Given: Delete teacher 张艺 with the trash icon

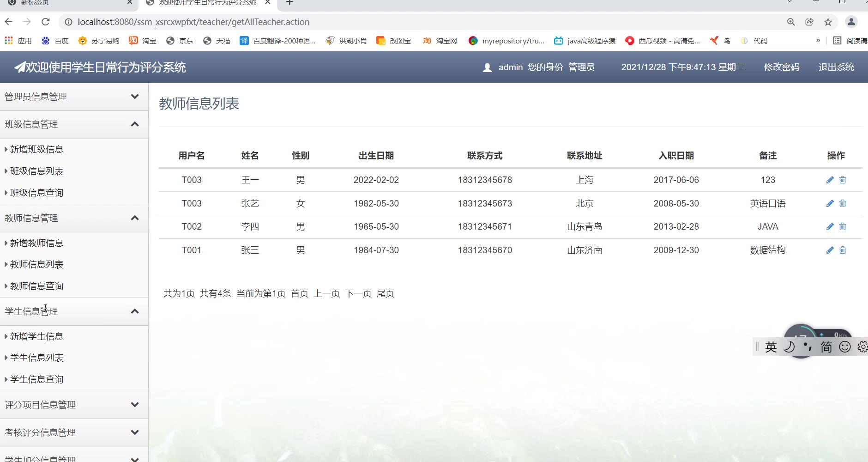Looking at the screenshot, I should coord(843,203).
